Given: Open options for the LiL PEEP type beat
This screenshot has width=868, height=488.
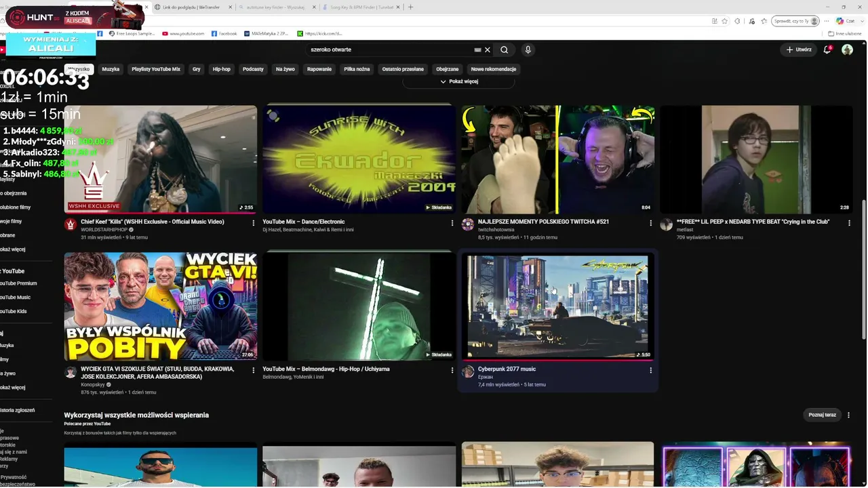Looking at the screenshot, I should point(849,222).
